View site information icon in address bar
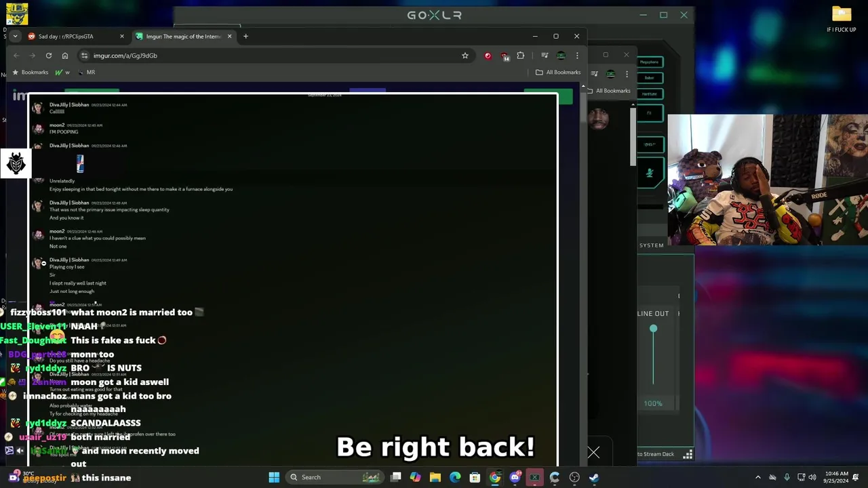The height and width of the screenshot is (488, 868). (x=84, y=56)
